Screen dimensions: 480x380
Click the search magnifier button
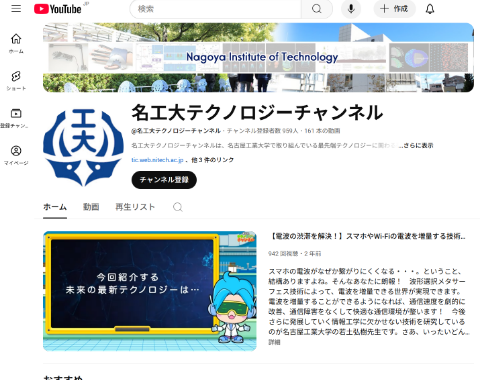pos(317,9)
